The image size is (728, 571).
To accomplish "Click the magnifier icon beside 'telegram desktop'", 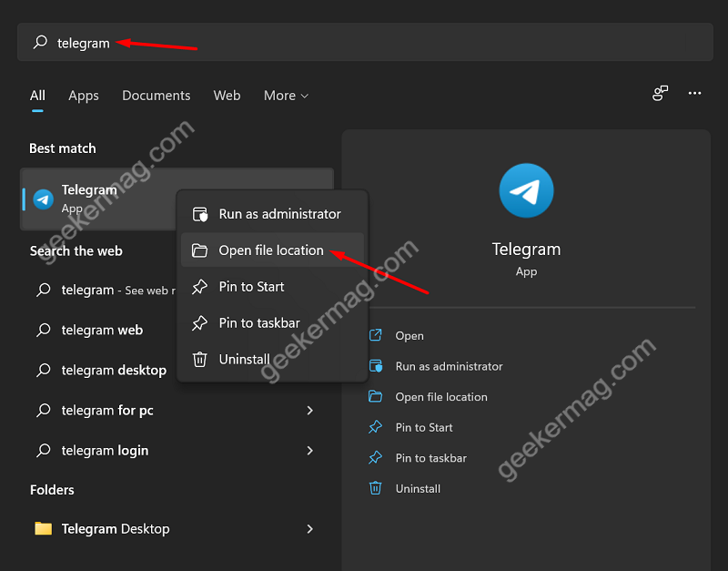I will click(x=44, y=370).
